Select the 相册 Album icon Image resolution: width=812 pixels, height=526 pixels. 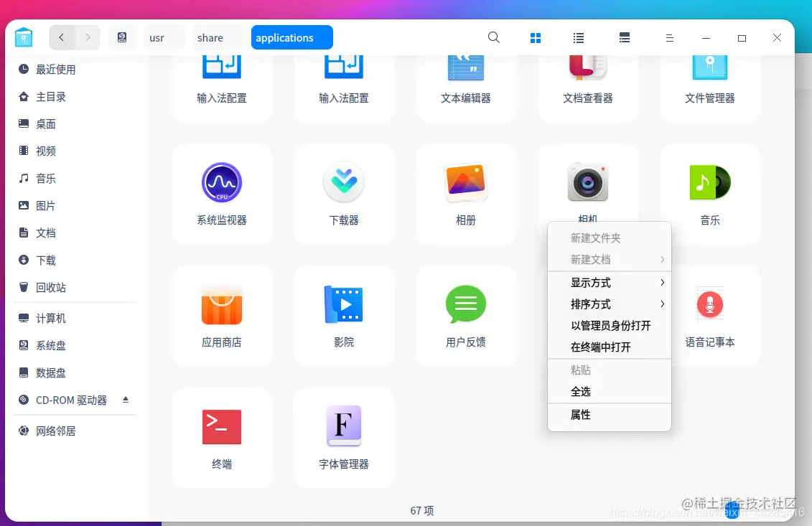466,182
